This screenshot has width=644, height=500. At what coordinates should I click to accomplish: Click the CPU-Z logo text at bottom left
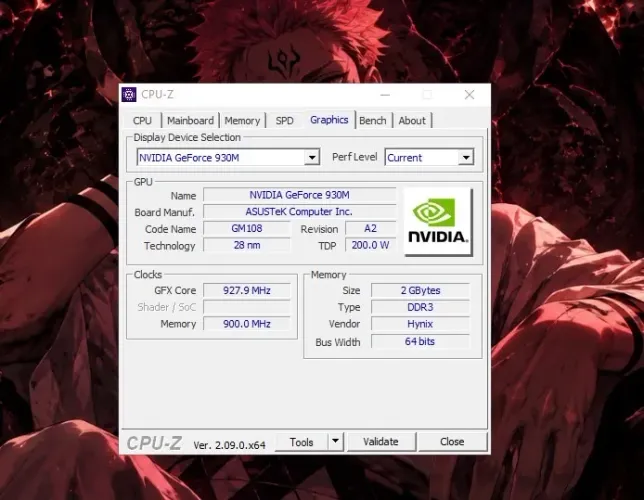[x=154, y=443]
